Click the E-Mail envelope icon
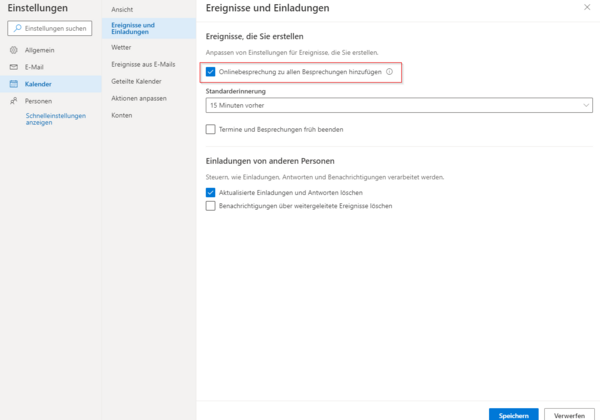 (13, 66)
